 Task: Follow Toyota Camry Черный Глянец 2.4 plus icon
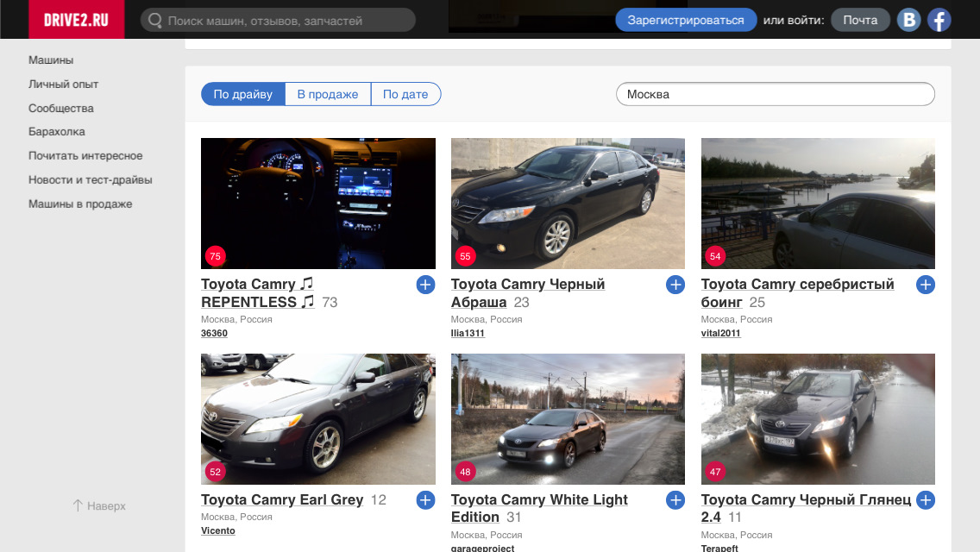tap(925, 500)
